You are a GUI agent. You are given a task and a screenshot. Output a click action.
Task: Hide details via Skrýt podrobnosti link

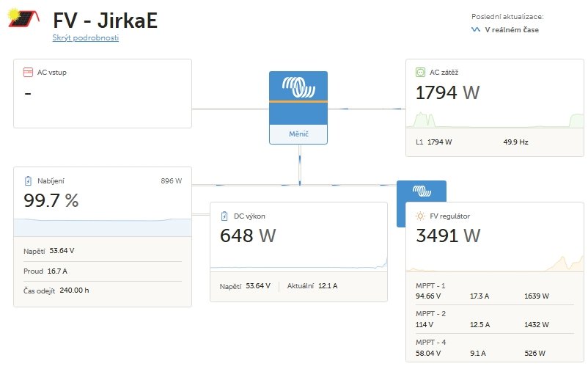pos(86,37)
